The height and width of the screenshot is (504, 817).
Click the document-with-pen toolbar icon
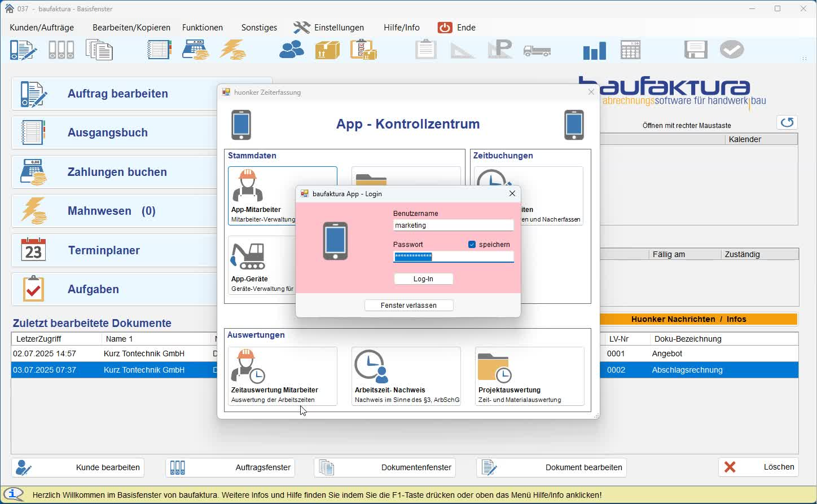pos(24,50)
